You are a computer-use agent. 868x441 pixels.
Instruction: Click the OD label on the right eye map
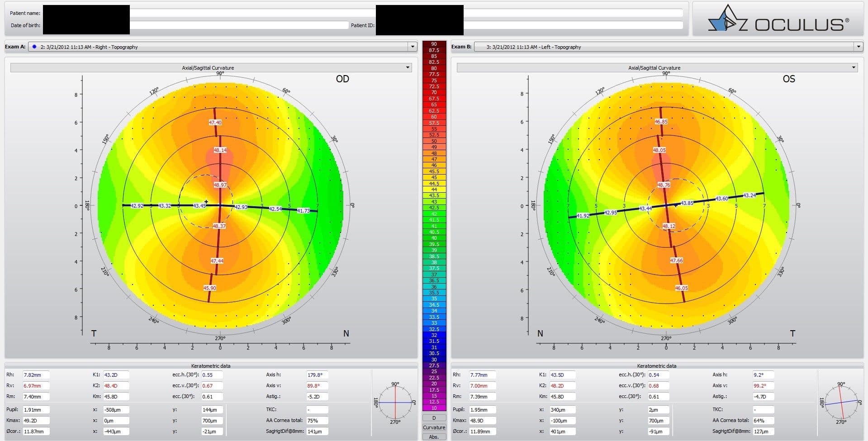click(x=342, y=79)
